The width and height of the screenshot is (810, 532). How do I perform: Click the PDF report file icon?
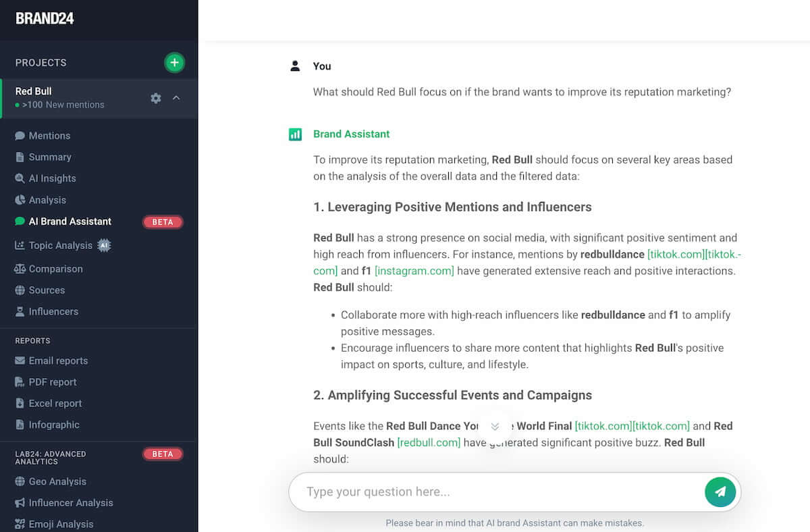(20, 382)
